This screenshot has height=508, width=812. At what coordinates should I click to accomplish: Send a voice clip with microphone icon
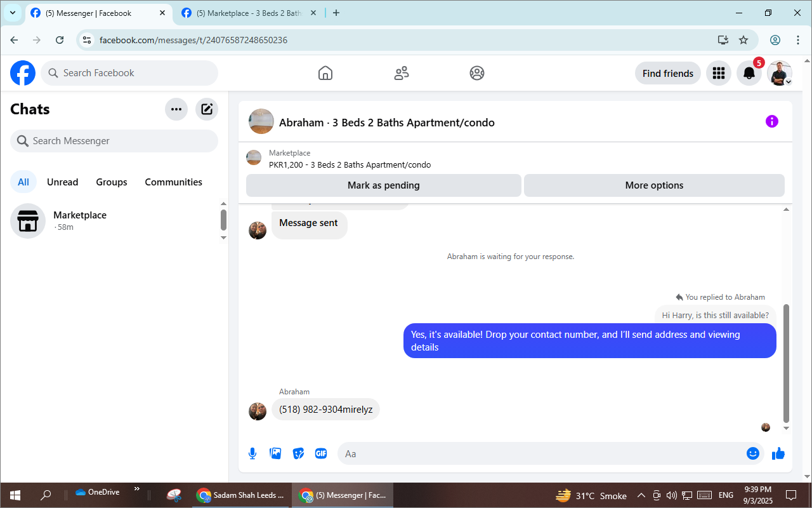pos(252,453)
